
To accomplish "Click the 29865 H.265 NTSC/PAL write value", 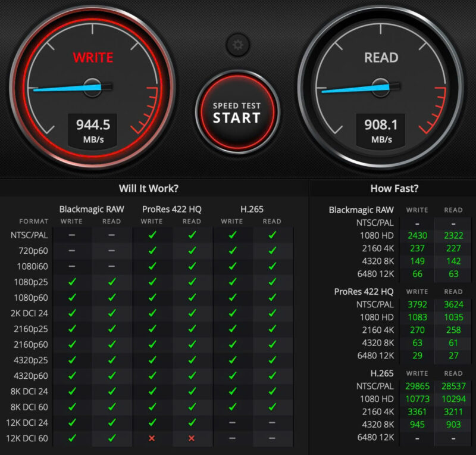I will (x=418, y=386).
